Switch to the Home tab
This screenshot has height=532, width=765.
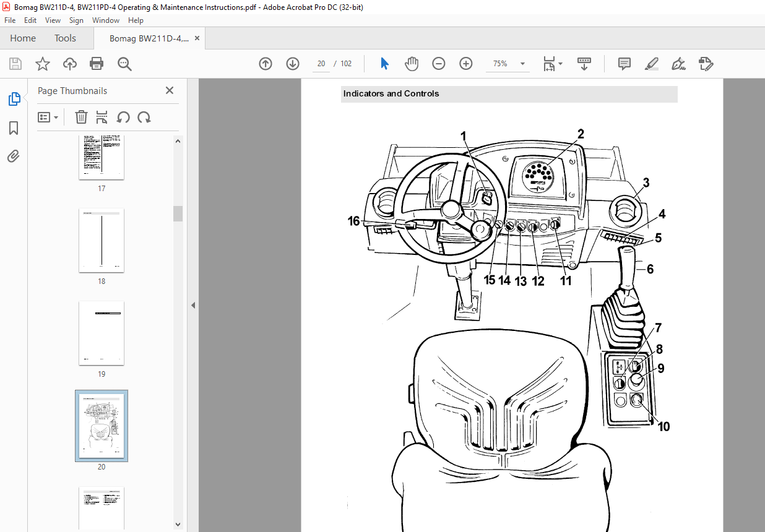[x=23, y=38]
